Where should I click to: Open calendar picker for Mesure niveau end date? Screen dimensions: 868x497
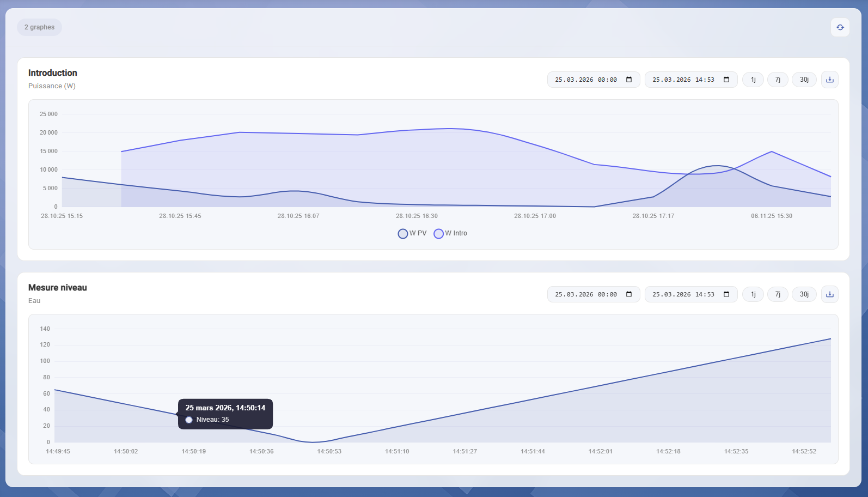[726, 294]
